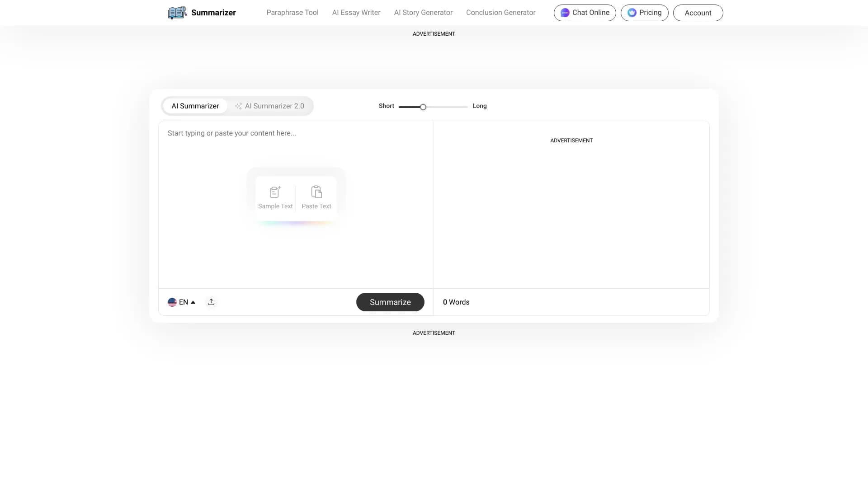Open the Account page
Screen dimensions: 868x488
[x=698, y=13]
